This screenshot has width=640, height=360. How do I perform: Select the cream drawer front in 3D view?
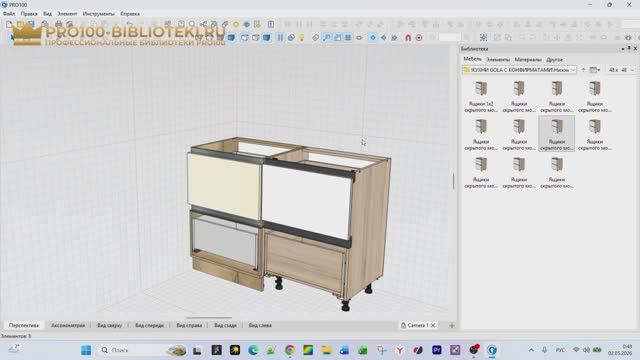[x=224, y=186]
